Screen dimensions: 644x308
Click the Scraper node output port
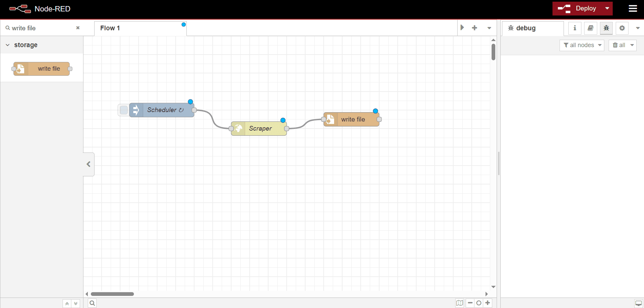pyautogui.click(x=287, y=129)
